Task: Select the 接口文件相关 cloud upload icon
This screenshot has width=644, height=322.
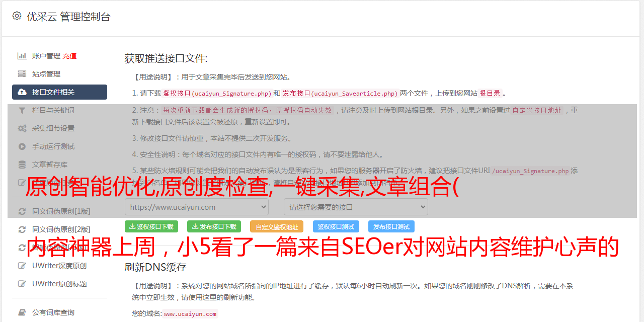Action: pos(22,92)
